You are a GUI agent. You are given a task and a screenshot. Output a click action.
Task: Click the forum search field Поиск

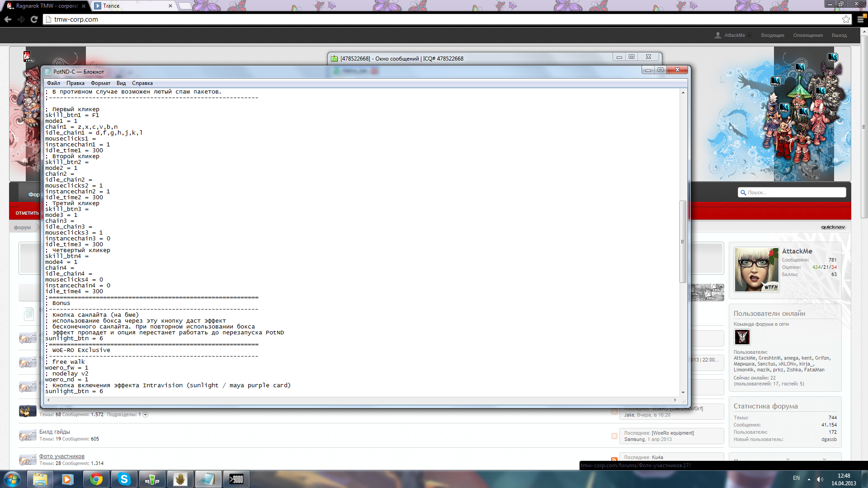(792, 192)
